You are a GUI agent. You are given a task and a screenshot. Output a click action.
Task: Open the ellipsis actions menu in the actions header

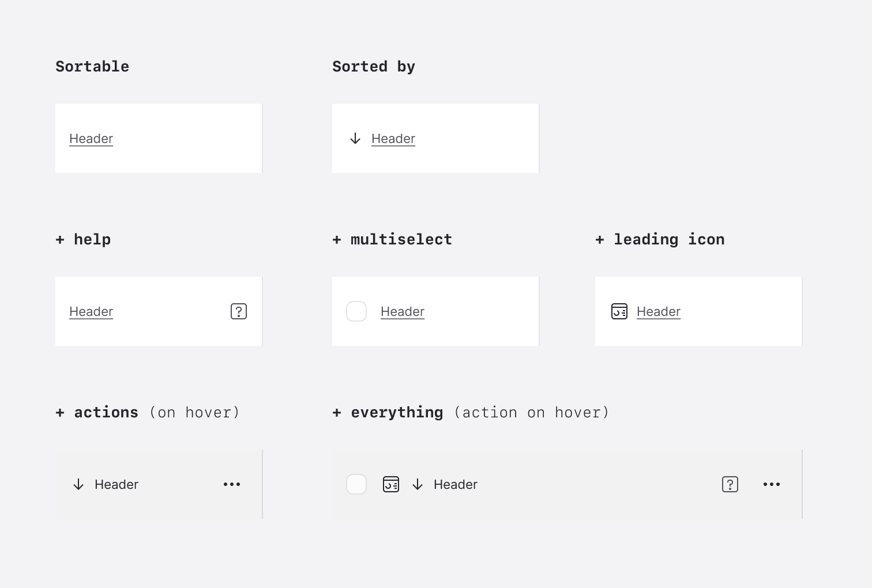232,484
